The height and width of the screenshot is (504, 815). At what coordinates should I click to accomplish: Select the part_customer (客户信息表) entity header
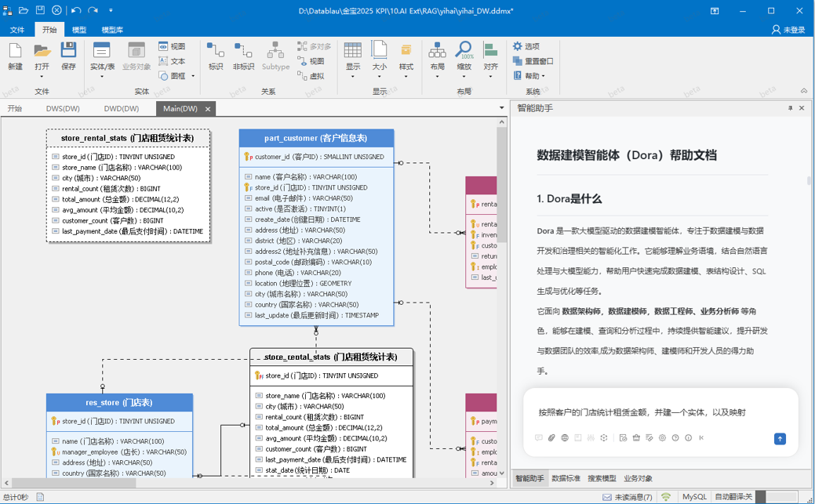[x=316, y=138]
